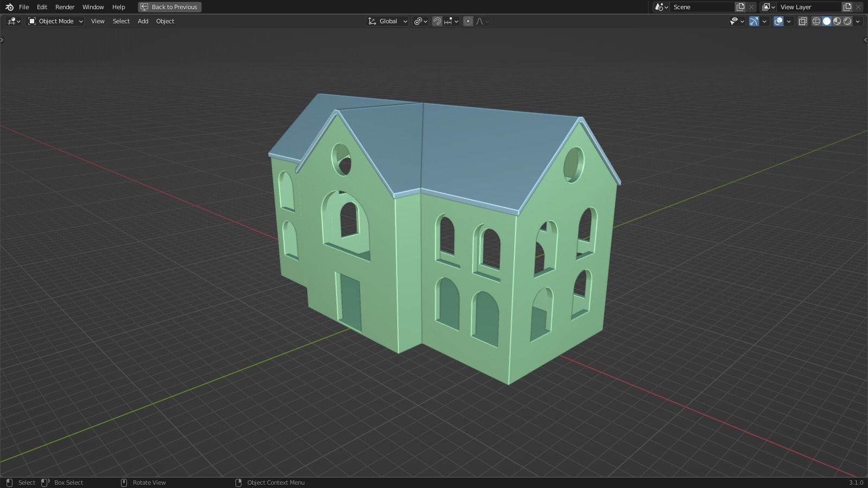Viewport: 868px width, 488px height.
Task: Switch to solid viewport shading
Action: coord(827,21)
